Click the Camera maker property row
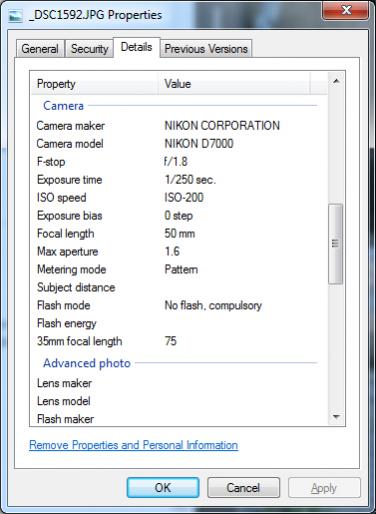Viewport: 376px width, 514px height. tap(180, 126)
